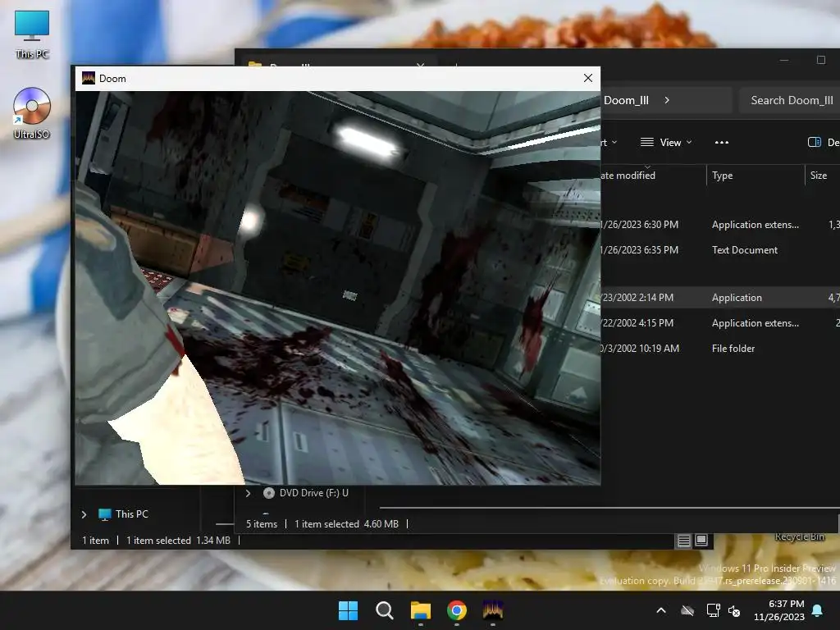Select the Application row dated 2002 2:14 PM

[720, 297]
